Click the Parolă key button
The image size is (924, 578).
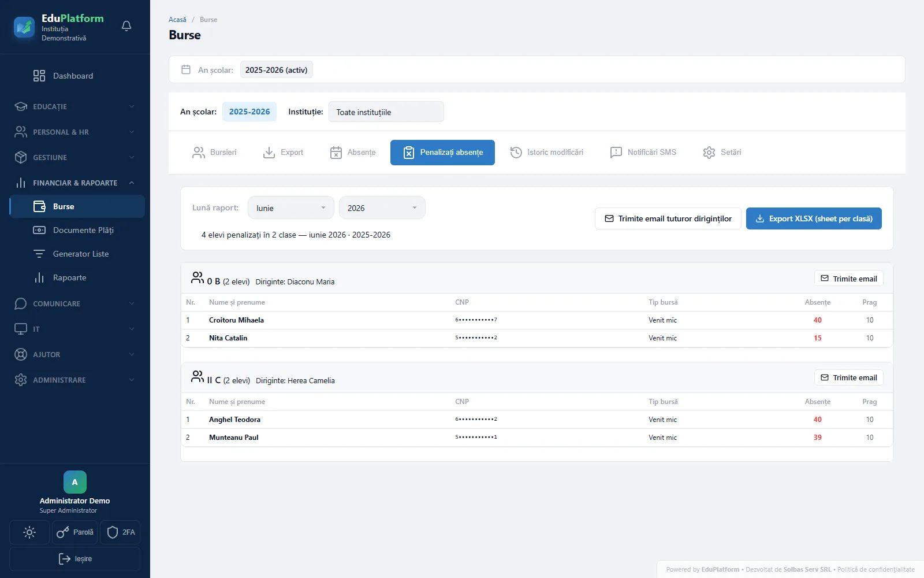(75, 532)
